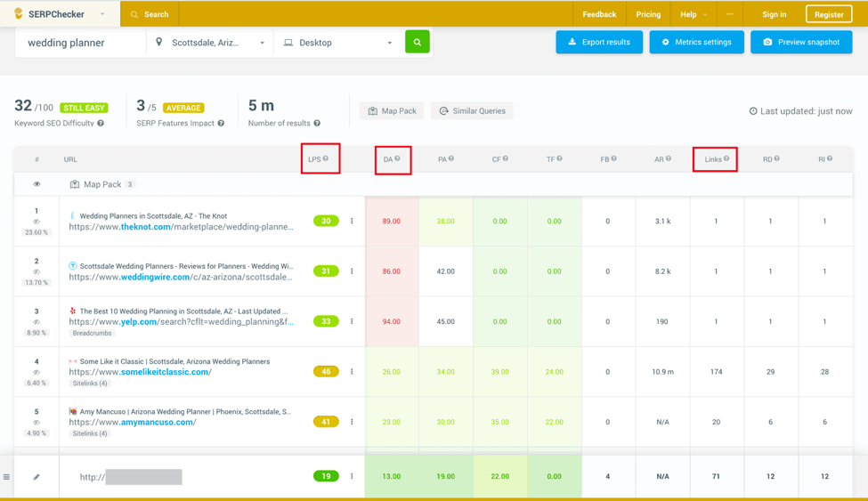Toggle eye icon for result 1

click(x=37, y=222)
